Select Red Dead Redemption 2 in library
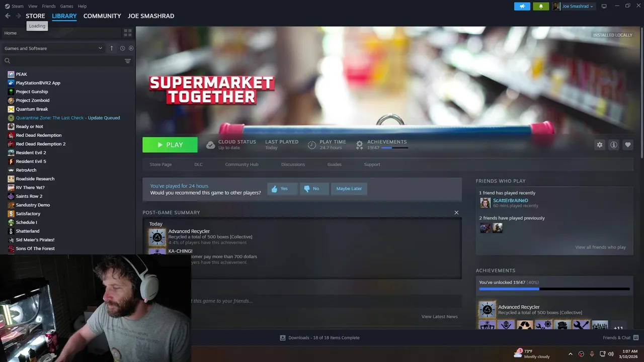Screen dimensions: 644x362 (x=41, y=144)
